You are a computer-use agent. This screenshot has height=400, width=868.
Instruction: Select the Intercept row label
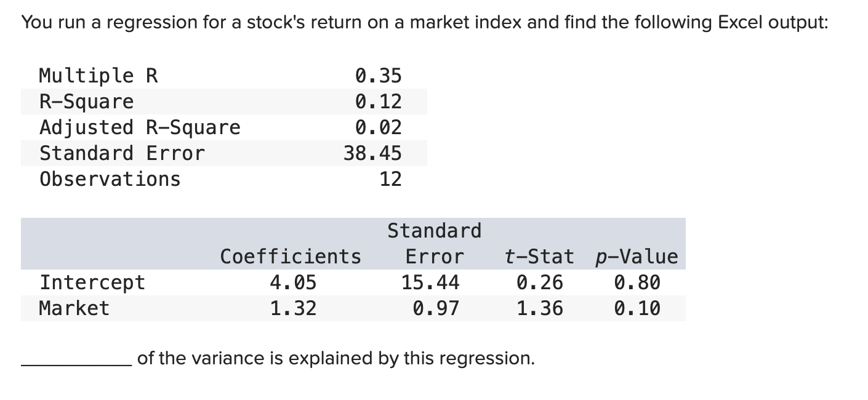[92, 282]
